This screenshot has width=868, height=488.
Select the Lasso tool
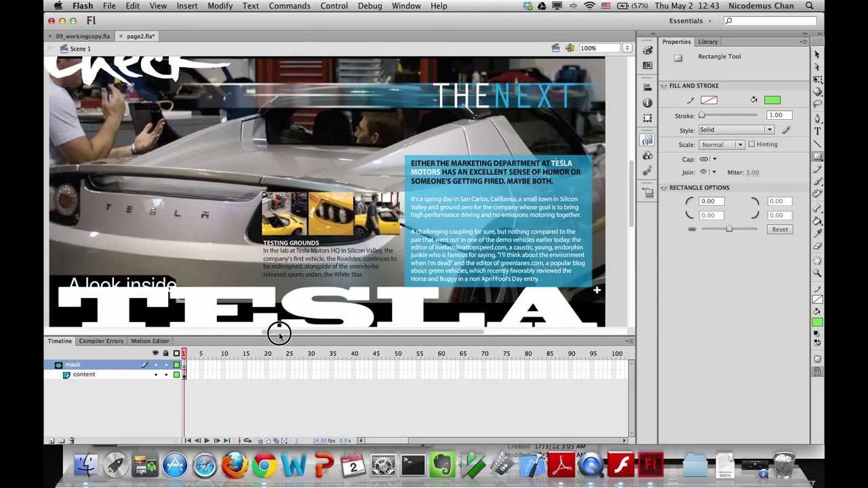pos(817,102)
